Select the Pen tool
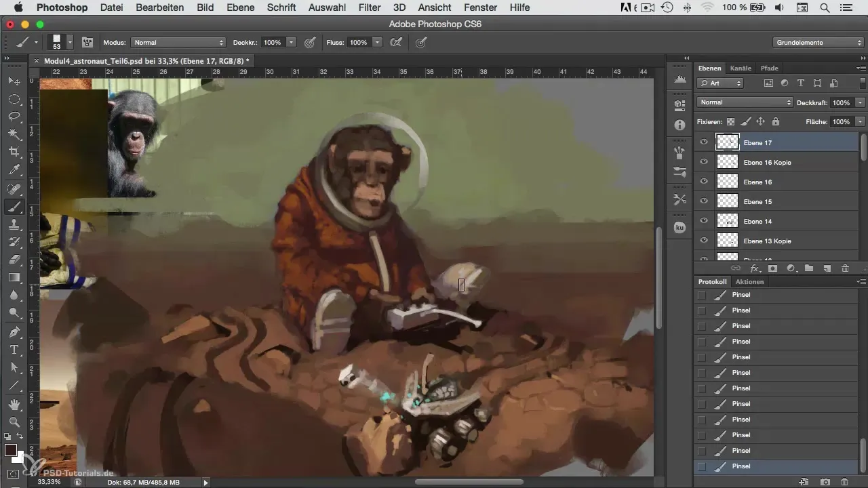The height and width of the screenshot is (488, 868). 14,332
